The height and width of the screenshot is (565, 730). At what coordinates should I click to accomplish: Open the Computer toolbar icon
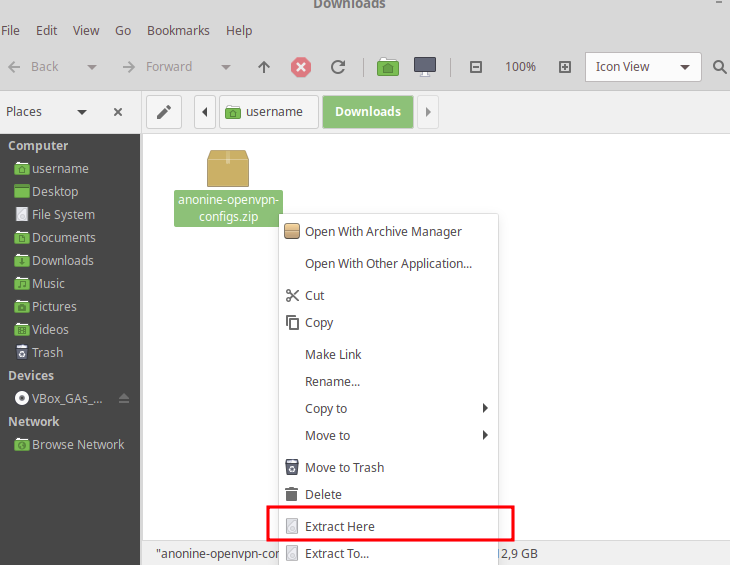pyautogui.click(x=425, y=67)
